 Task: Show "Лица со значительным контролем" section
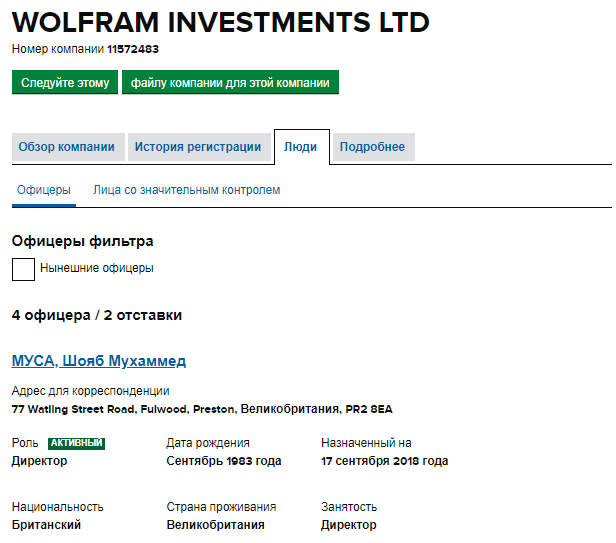point(186,190)
